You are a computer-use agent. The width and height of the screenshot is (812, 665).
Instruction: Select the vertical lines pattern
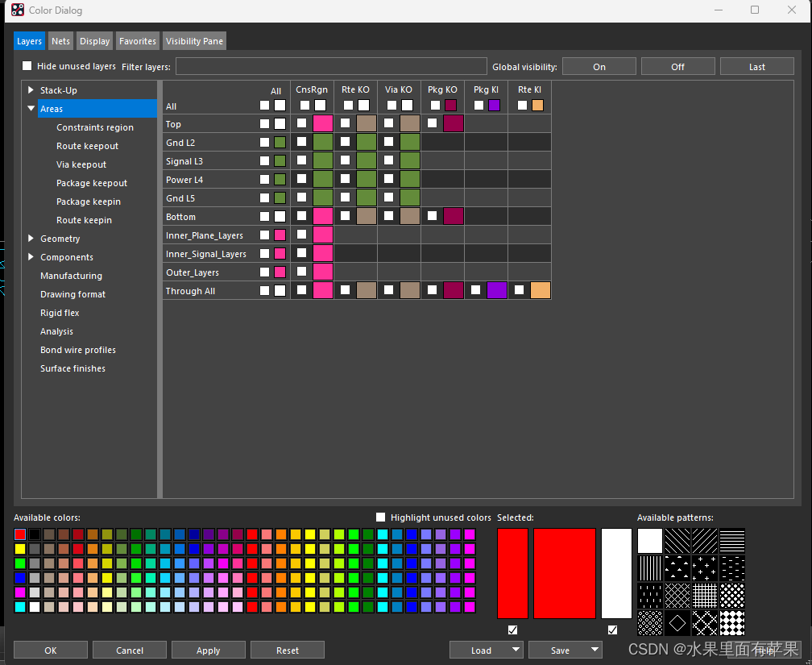tap(650, 568)
